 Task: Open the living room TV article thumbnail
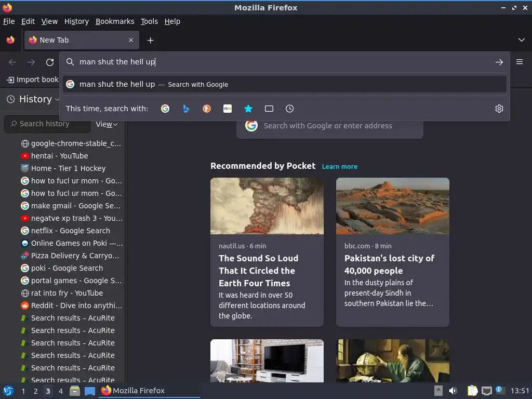pyautogui.click(x=267, y=361)
